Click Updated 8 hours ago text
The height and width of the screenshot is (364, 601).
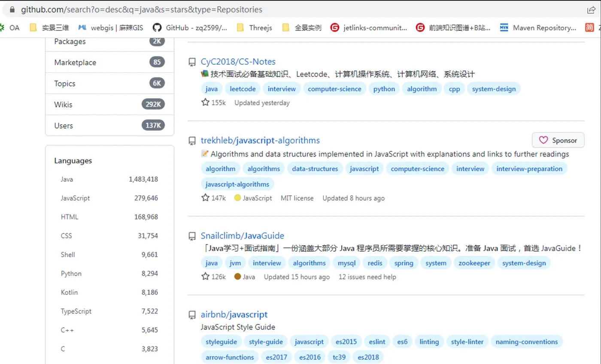pyautogui.click(x=354, y=198)
